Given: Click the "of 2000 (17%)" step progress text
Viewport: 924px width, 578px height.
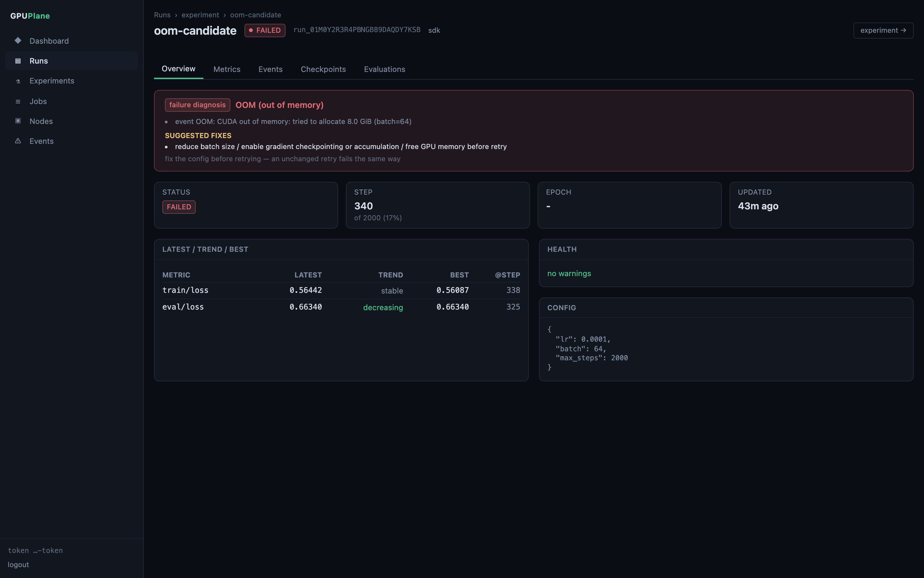Looking at the screenshot, I should pos(378,218).
